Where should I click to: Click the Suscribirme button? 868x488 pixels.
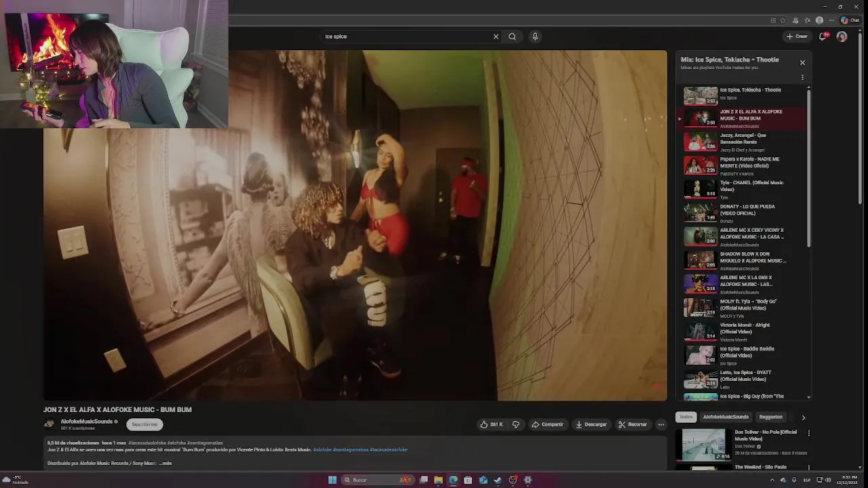pos(144,424)
